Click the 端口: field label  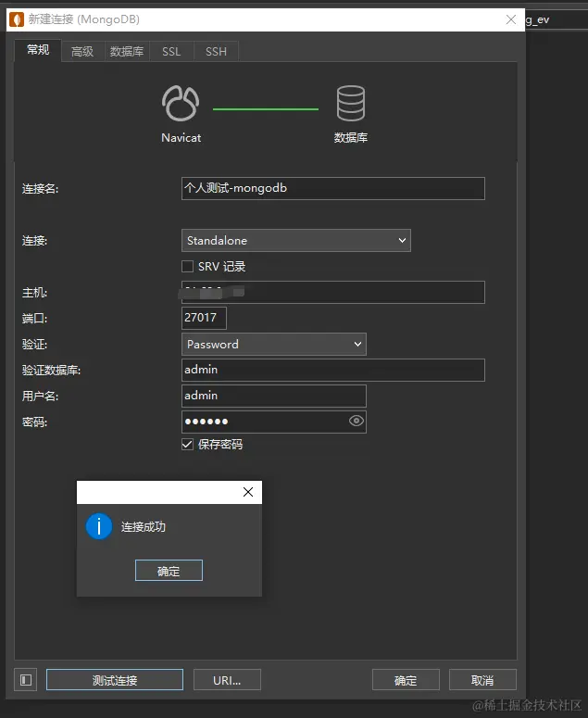click(35, 319)
